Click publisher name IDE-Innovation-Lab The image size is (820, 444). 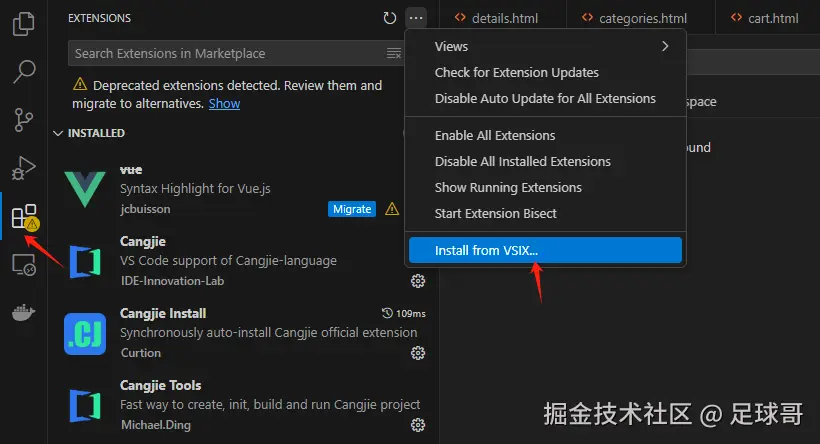coord(173,281)
